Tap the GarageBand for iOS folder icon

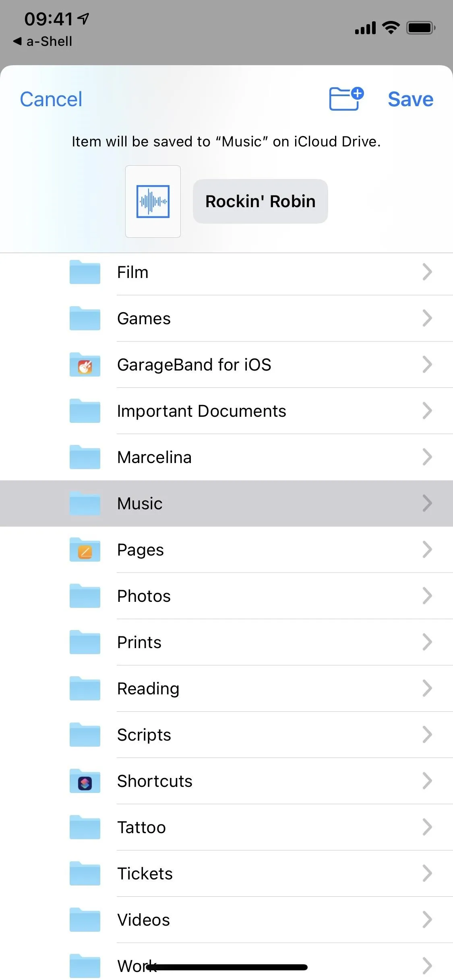(x=85, y=364)
